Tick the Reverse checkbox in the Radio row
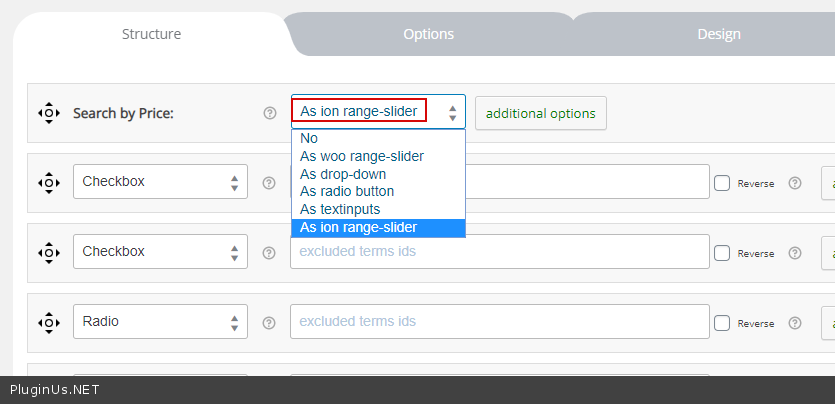835x404 pixels. (x=722, y=323)
